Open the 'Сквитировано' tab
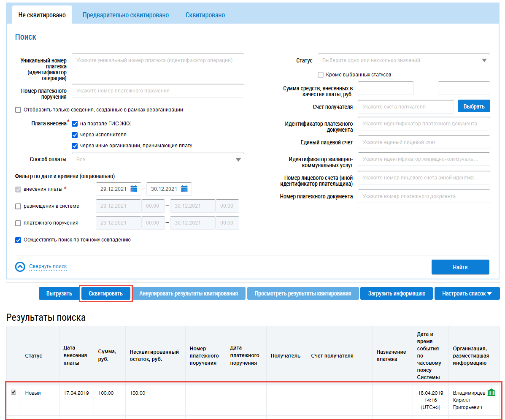This screenshot has height=420, width=505. tap(205, 15)
